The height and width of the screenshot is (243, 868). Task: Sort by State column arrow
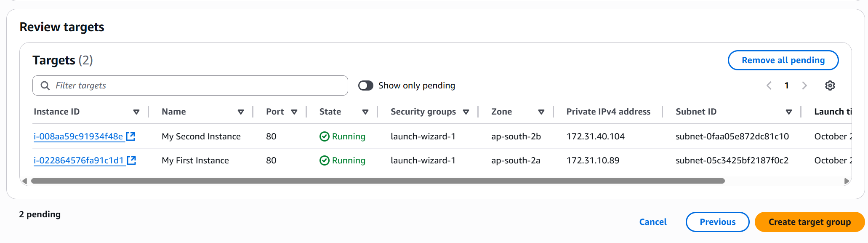coord(365,112)
